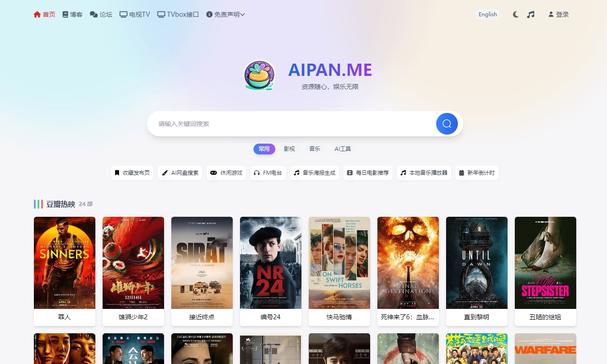Open 音乐海报生成 shortcut
The image size is (607, 364).
(x=315, y=173)
